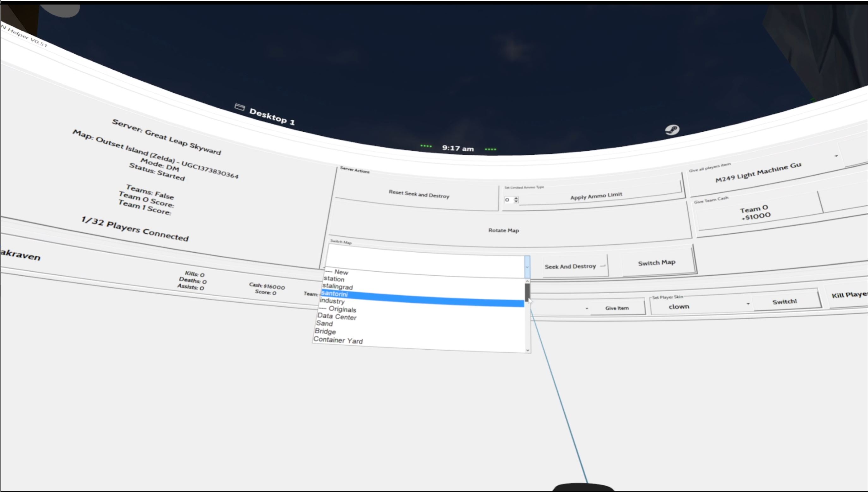Viewport: 868px width, 492px height.
Task: Give Team 0 an extra $1000
Action: [755, 212]
